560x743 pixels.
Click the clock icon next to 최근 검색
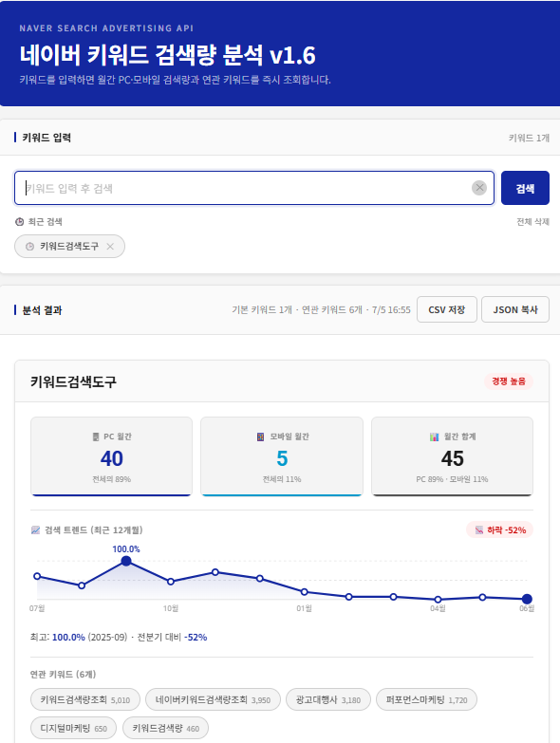coord(19,222)
